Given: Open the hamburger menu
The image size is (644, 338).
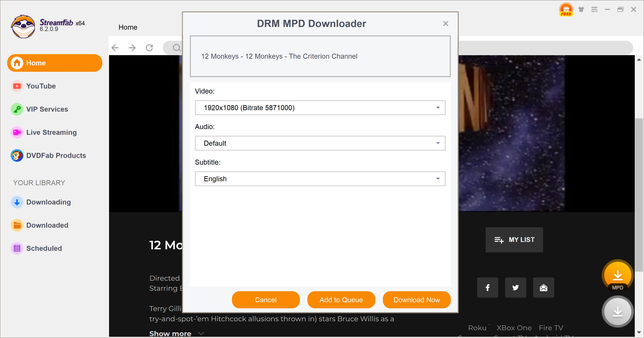Looking at the screenshot, I should pyautogui.click(x=594, y=10).
